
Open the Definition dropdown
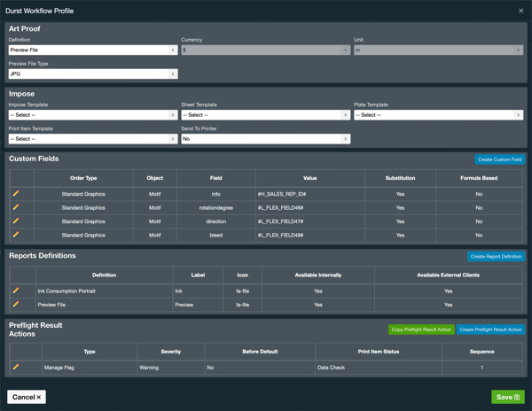92,50
